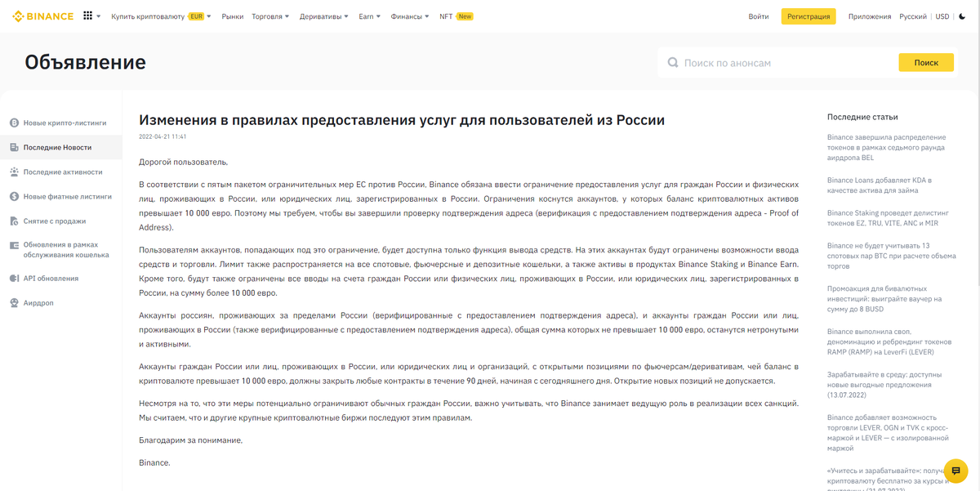Image resolution: width=980 pixels, height=491 pixels.
Task: Click the Последние активности sidebar icon
Action: [x=15, y=172]
